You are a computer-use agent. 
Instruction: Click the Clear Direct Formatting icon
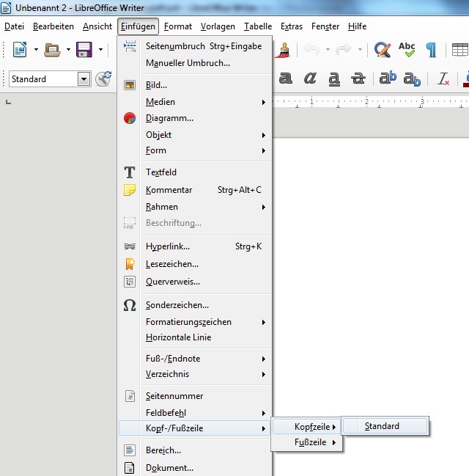click(x=443, y=78)
